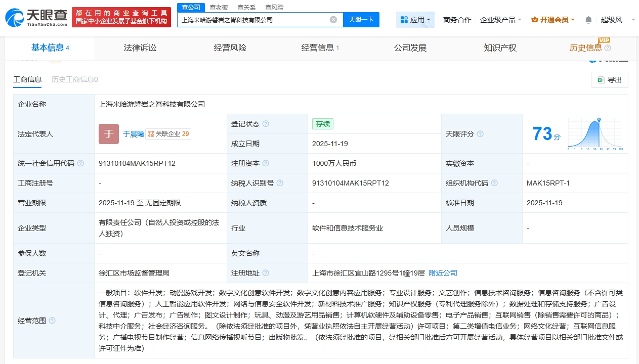Click help icon beside 经营范围
The width and height of the screenshot is (639, 364).
pyautogui.click(x=52, y=321)
